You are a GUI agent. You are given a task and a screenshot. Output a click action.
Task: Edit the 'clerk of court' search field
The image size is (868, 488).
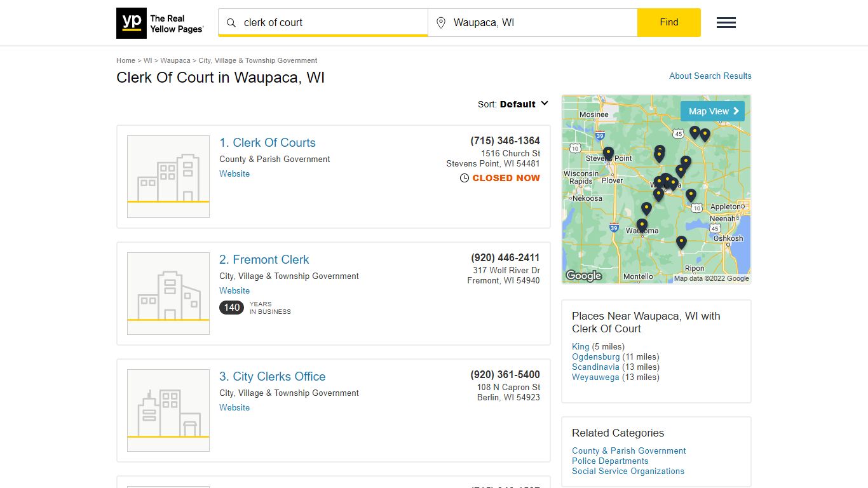[x=323, y=23]
